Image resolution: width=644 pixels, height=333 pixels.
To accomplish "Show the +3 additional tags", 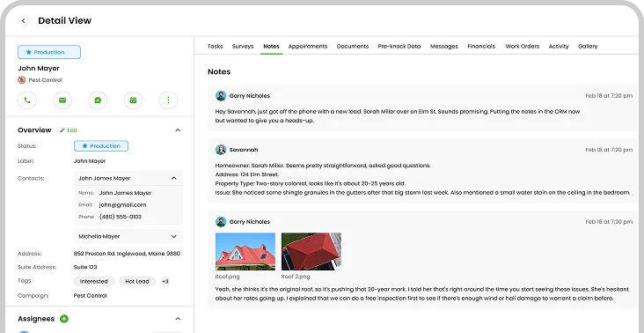I will coord(165,282).
